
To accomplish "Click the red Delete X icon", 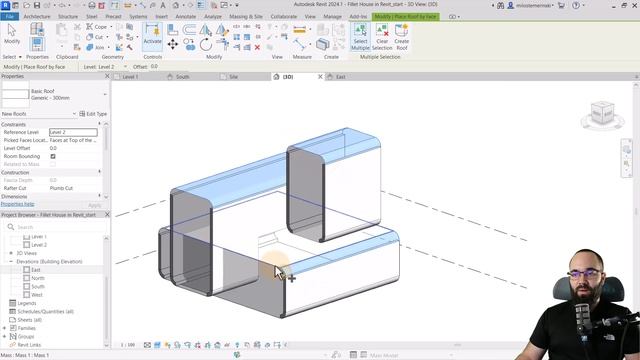I will pyautogui.click(x=257, y=47).
